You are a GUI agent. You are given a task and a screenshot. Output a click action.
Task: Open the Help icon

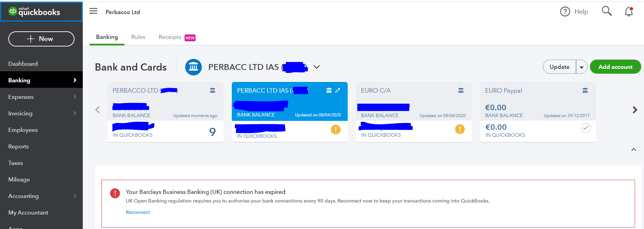[x=565, y=12]
